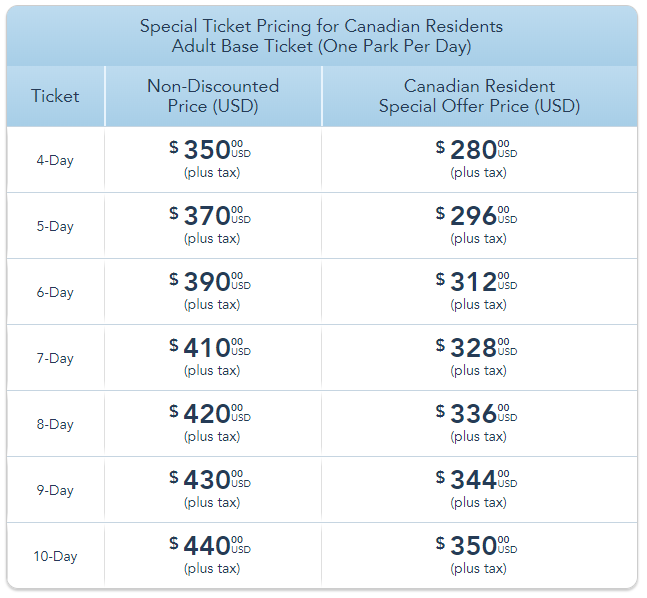Select the $344 Canadian Resident 9-Day price
This screenshot has height=598, width=647.
coord(476,481)
